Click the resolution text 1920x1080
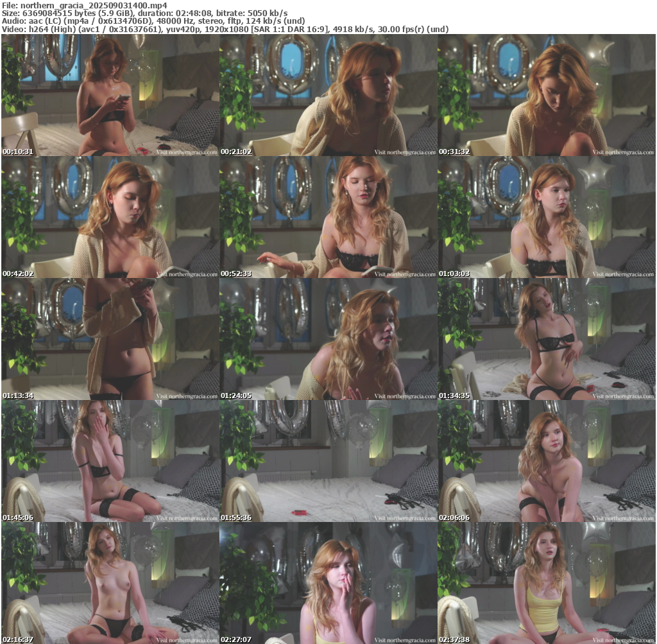The width and height of the screenshot is (657, 644). [226, 30]
